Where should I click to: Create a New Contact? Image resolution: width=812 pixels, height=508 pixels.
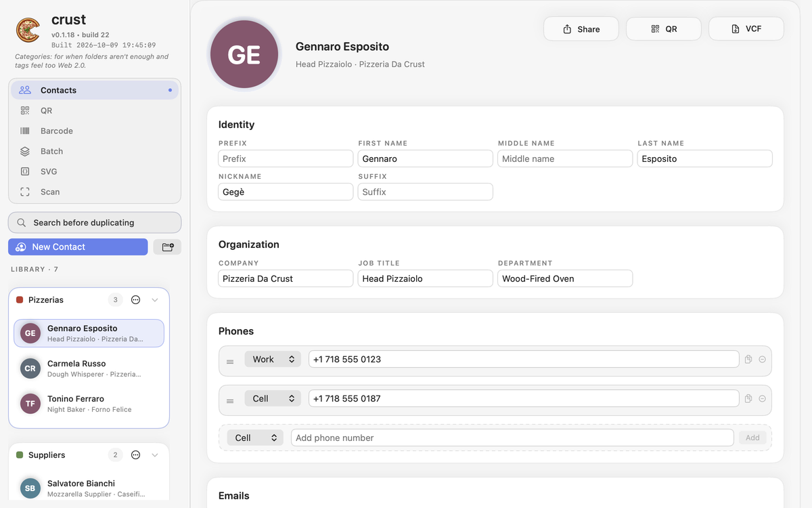point(78,247)
